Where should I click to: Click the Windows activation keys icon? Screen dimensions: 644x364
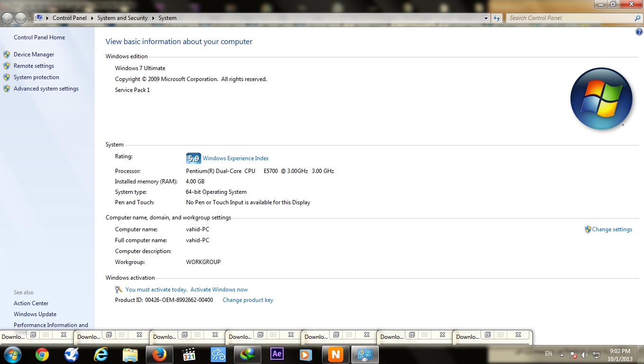point(119,290)
